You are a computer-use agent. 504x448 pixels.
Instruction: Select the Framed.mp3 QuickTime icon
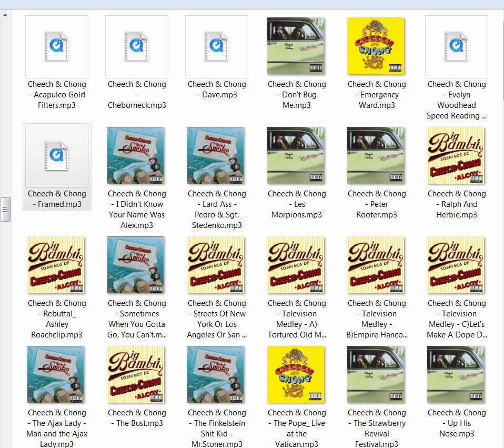pos(57,156)
